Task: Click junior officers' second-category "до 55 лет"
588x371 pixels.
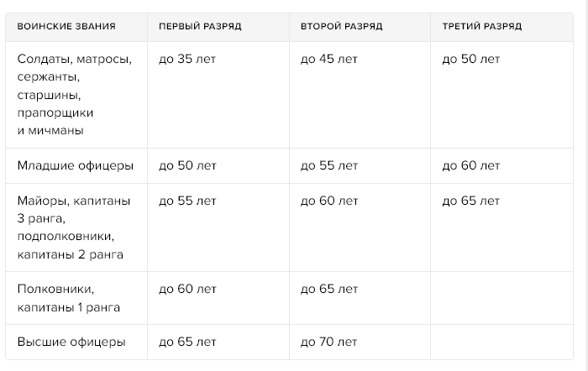Action: pos(329,165)
